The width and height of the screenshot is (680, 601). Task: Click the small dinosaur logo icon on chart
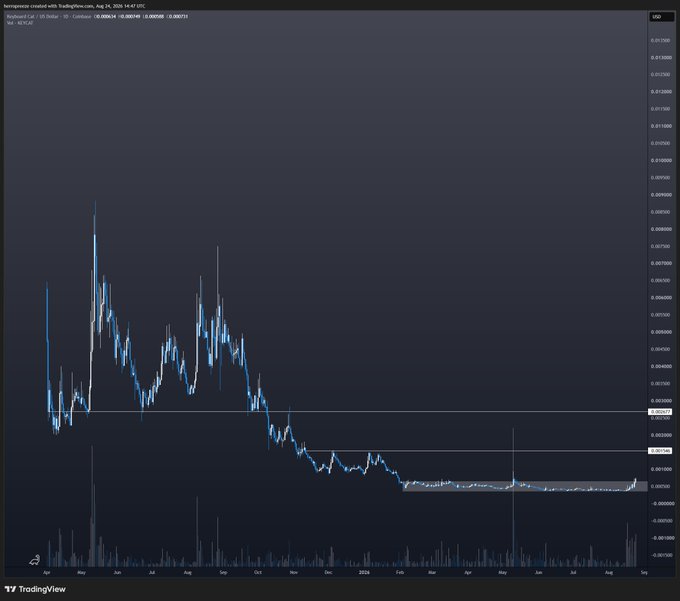pos(35,560)
